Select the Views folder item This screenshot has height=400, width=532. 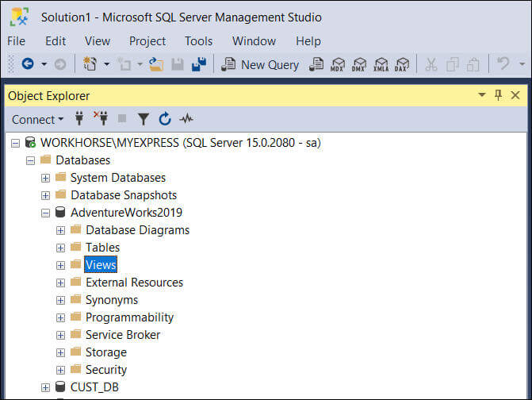[101, 265]
